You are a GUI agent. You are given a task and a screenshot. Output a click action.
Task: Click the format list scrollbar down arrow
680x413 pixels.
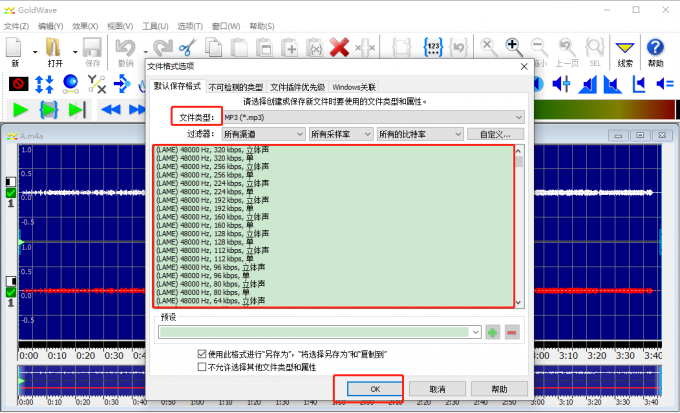pos(519,302)
